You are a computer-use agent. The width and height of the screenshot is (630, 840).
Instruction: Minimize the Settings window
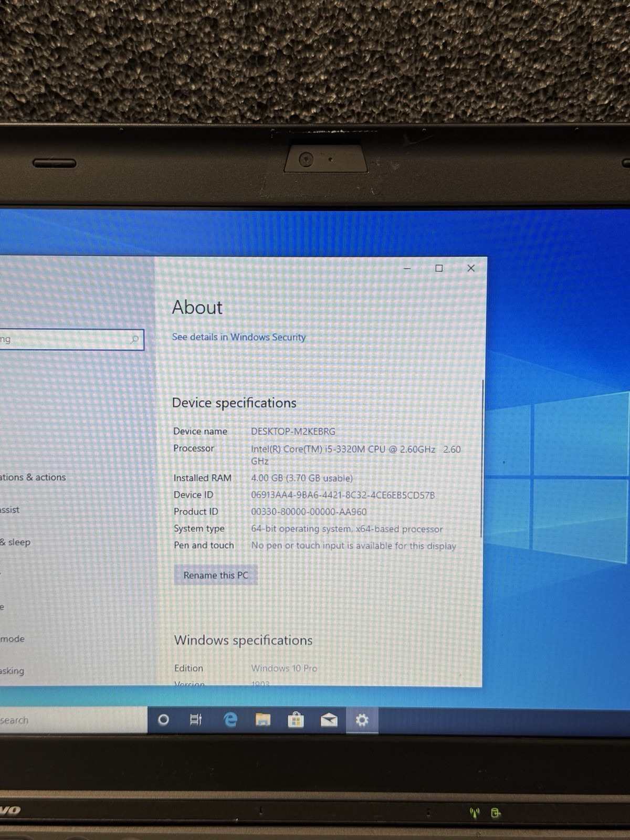[407, 268]
